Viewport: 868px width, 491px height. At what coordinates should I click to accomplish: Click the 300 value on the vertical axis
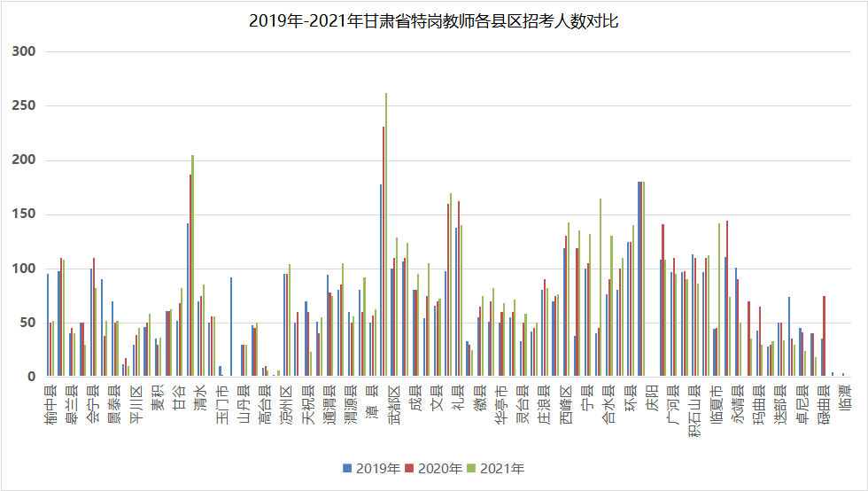point(24,51)
